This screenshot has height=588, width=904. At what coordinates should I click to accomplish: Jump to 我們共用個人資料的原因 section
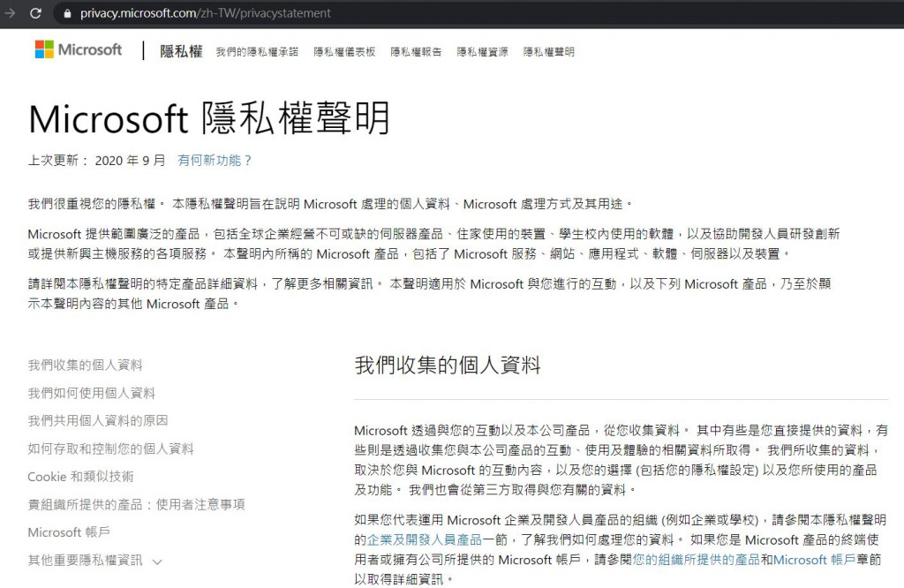pos(97,421)
